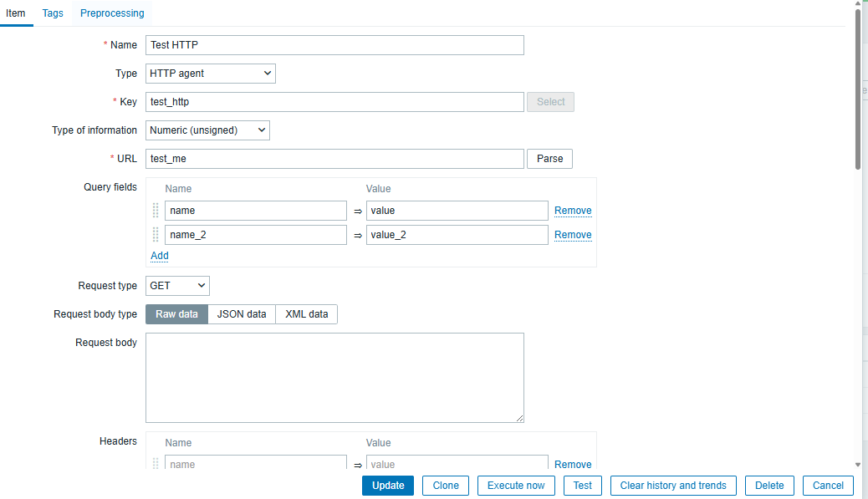Add a new query field
Image resolution: width=868 pixels, height=499 pixels.
(x=159, y=256)
